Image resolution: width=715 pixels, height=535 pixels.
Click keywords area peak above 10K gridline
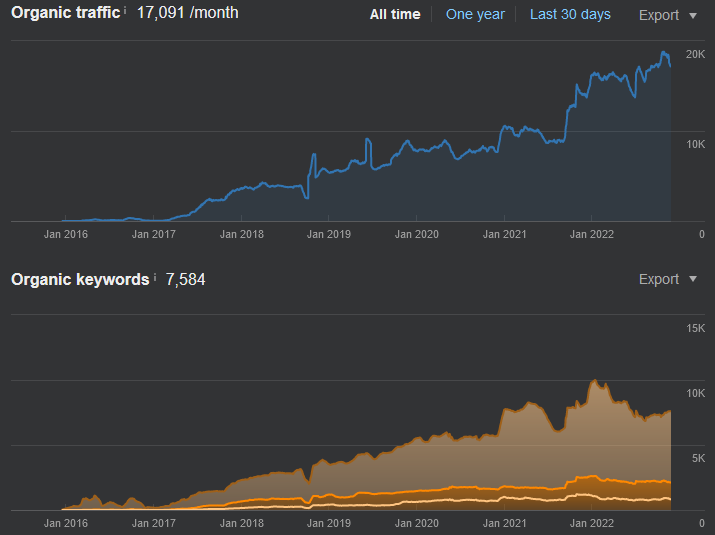595,380
